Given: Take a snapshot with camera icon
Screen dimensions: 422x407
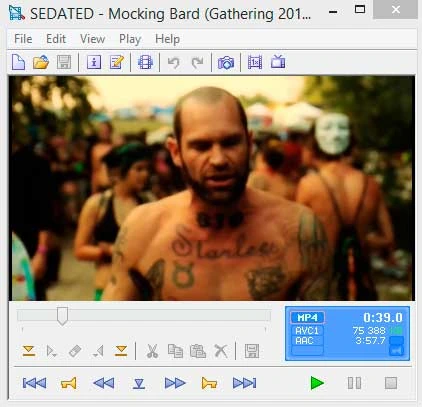Looking at the screenshot, I should pyautogui.click(x=226, y=62).
